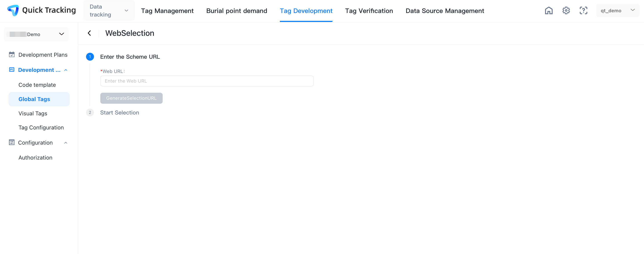Screen dimensions: 644x254
Task: Click the step 1 circle indicator
Action: [90, 57]
